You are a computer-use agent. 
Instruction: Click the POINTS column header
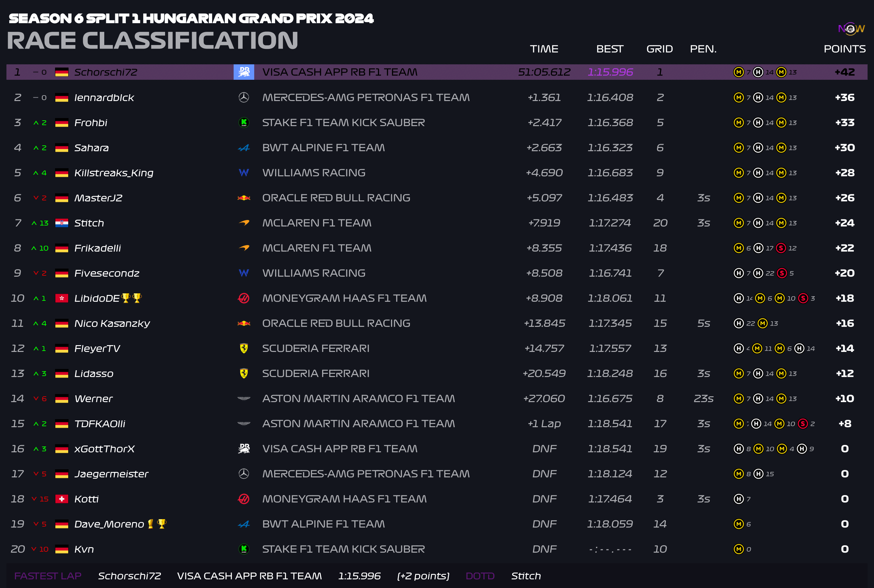coord(844,49)
